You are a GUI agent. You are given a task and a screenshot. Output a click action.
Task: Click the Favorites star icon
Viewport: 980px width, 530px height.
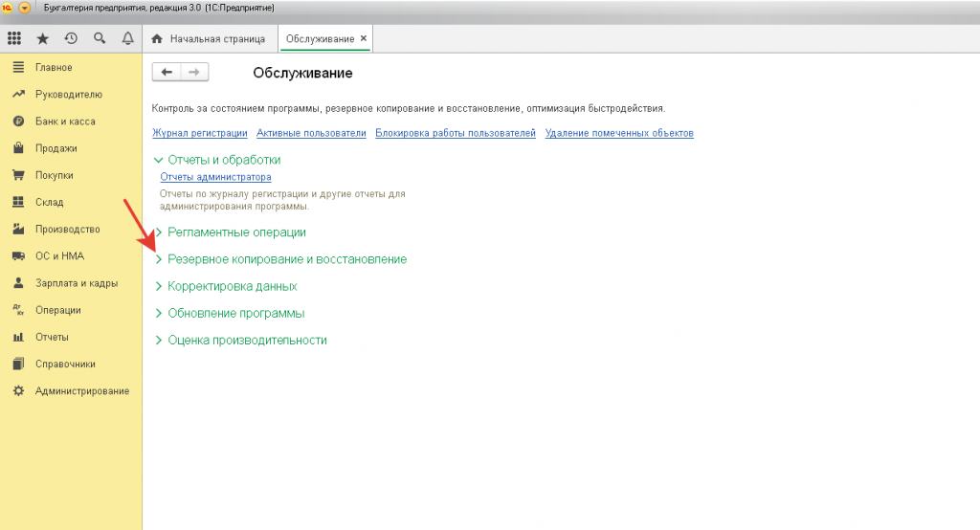point(42,39)
